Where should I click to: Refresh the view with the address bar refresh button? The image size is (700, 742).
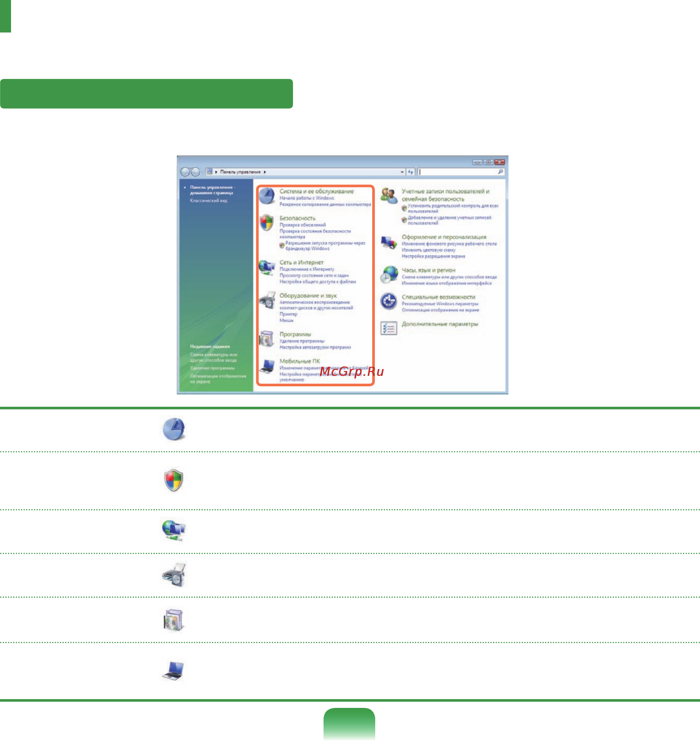(x=411, y=172)
